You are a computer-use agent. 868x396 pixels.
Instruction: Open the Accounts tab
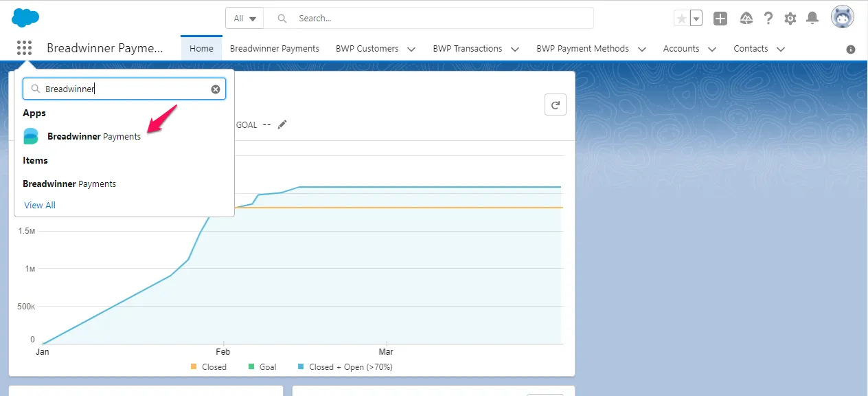point(681,48)
